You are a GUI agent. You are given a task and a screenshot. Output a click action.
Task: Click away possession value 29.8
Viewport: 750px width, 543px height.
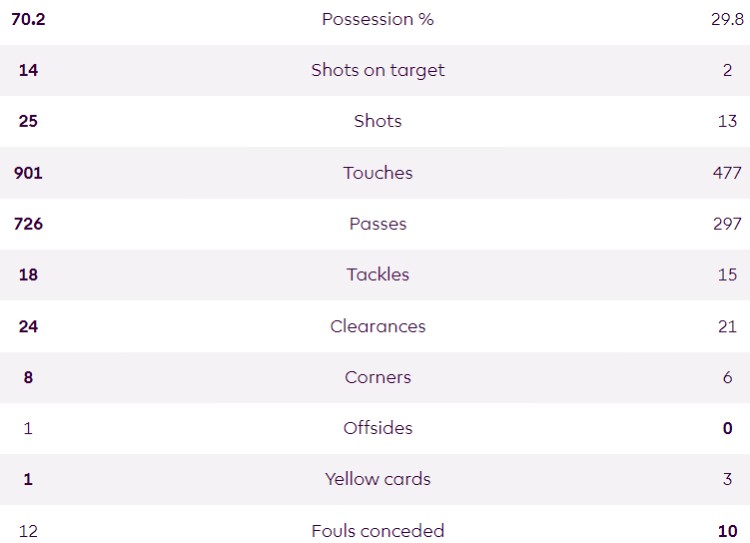(x=727, y=19)
